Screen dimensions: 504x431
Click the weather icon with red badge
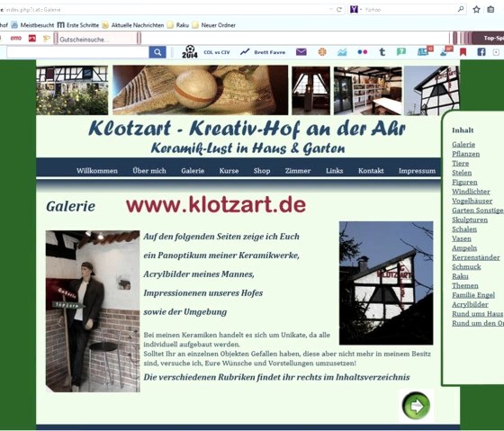445,51
